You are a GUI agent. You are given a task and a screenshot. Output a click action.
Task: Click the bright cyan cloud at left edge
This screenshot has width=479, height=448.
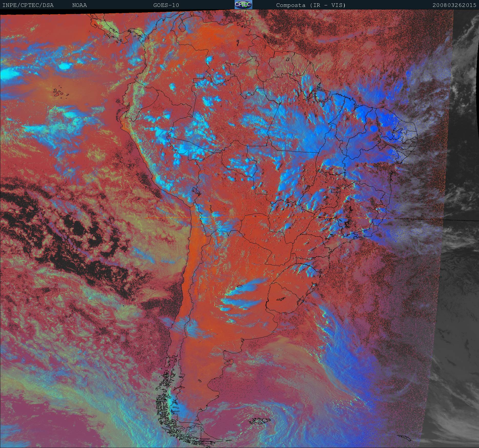tap(9, 75)
